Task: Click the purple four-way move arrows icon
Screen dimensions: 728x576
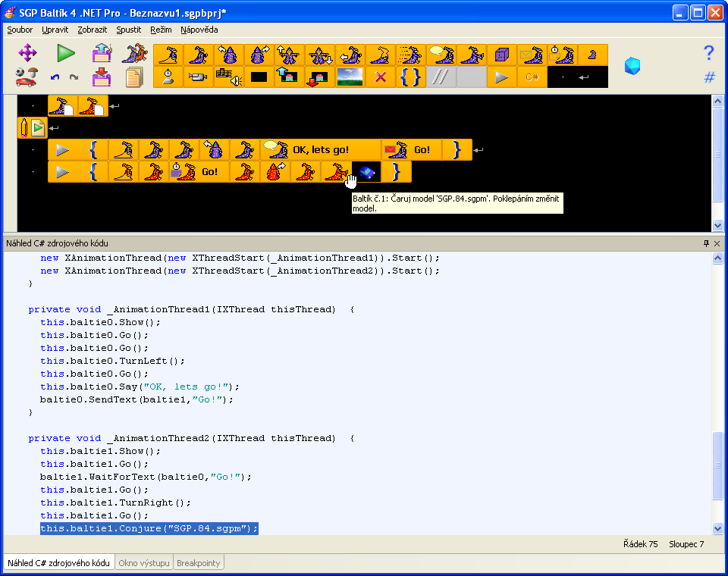Action: (x=28, y=53)
